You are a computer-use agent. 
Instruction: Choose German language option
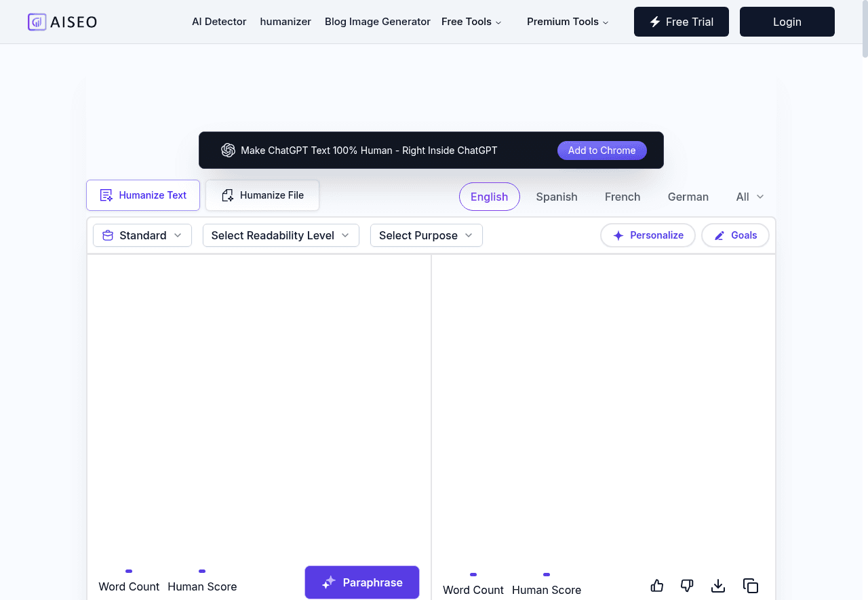coord(688,197)
